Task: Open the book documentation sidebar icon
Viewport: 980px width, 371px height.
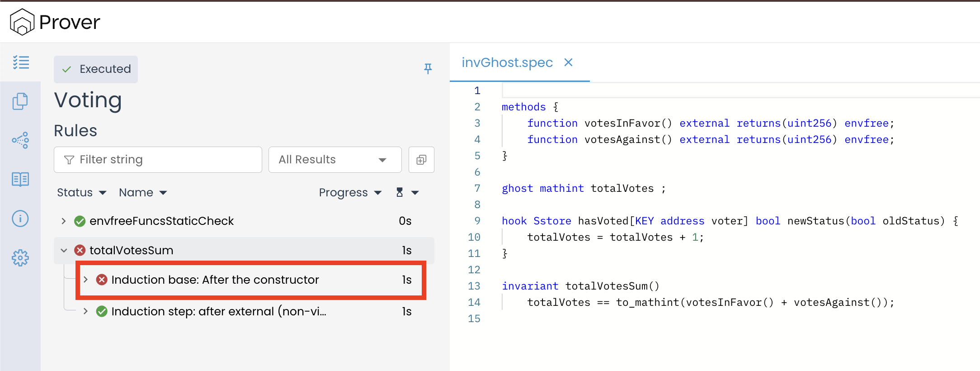Action: click(20, 180)
